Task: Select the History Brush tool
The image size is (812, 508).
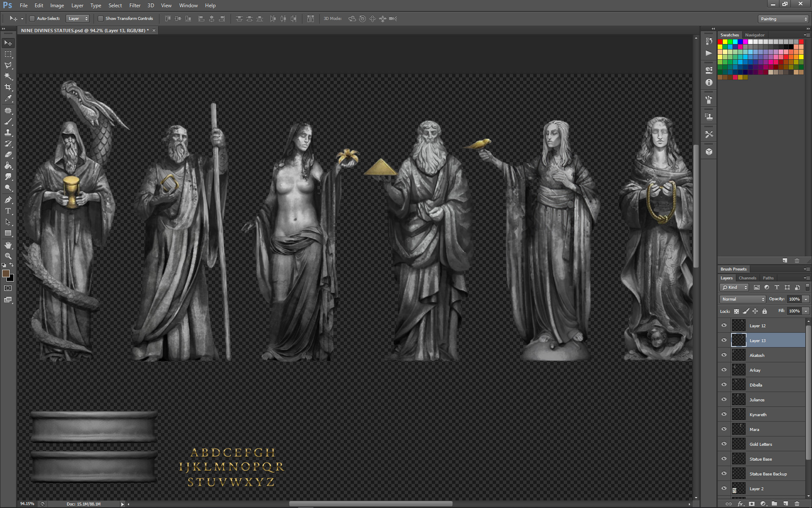Action: 8,144
